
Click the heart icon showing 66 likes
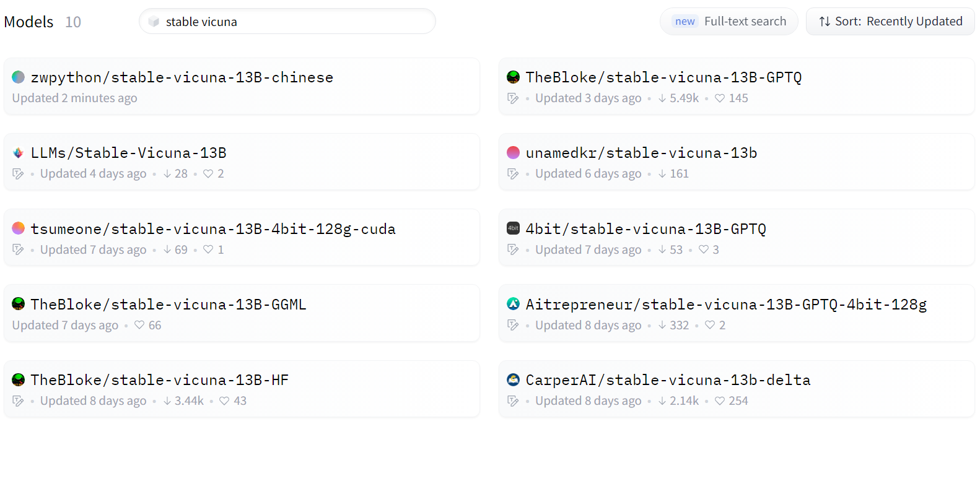pyautogui.click(x=139, y=325)
